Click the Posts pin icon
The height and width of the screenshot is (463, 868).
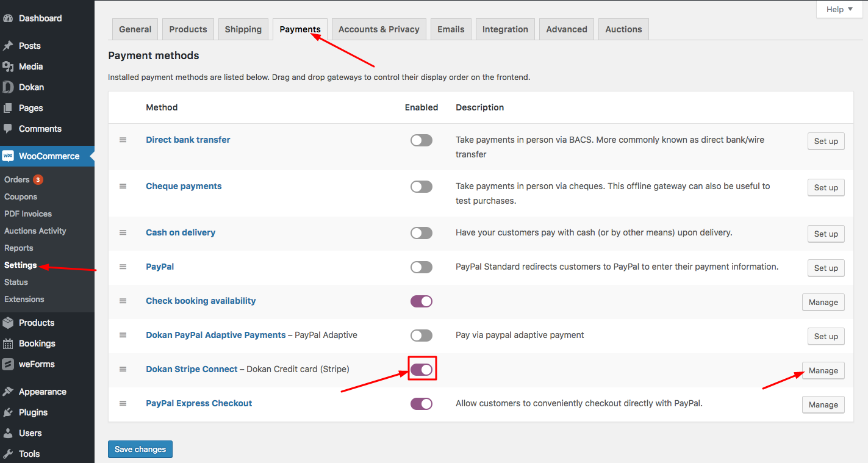[8, 46]
